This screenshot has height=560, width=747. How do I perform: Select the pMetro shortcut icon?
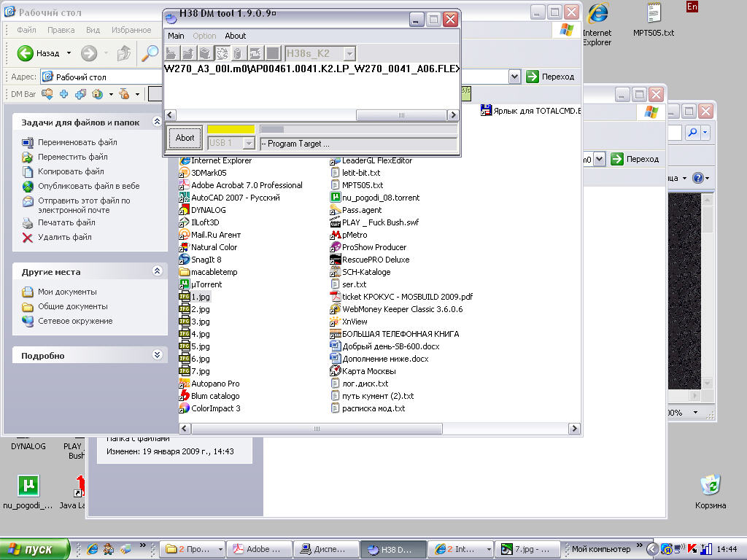(336, 235)
